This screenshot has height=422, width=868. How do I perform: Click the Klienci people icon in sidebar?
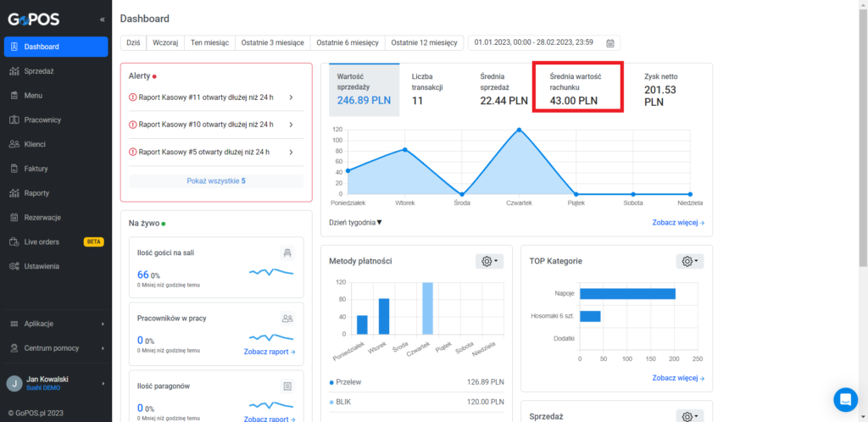pyautogui.click(x=15, y=144)
